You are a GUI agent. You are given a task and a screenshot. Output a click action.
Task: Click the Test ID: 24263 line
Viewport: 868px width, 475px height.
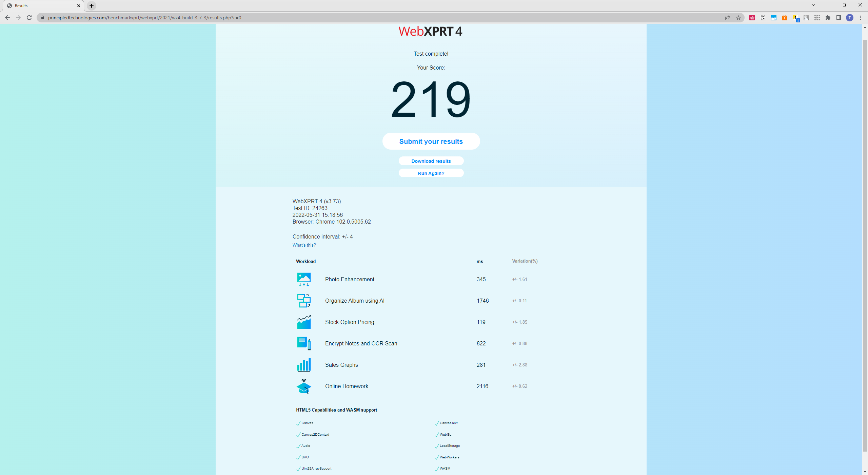[310, 208]
